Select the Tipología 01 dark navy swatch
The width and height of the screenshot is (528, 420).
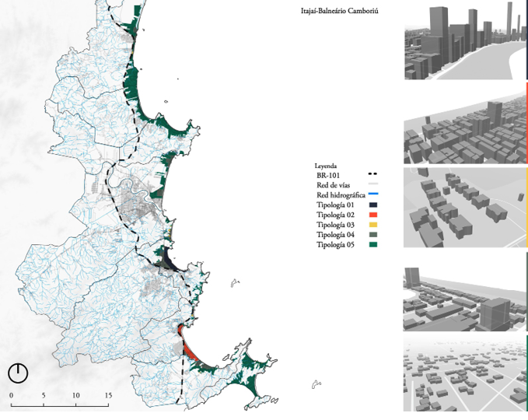click(372, 205)
